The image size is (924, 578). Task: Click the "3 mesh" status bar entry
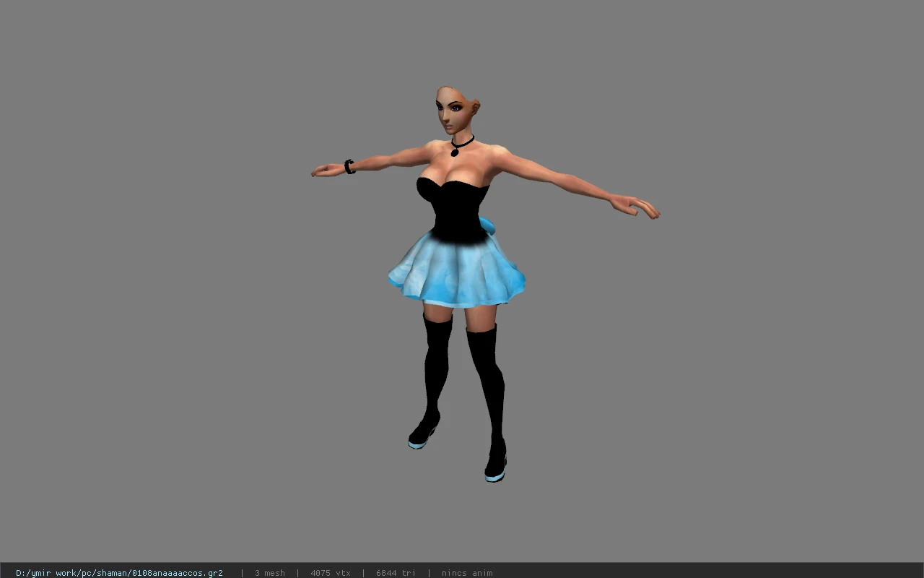click(x=269, y=573)
